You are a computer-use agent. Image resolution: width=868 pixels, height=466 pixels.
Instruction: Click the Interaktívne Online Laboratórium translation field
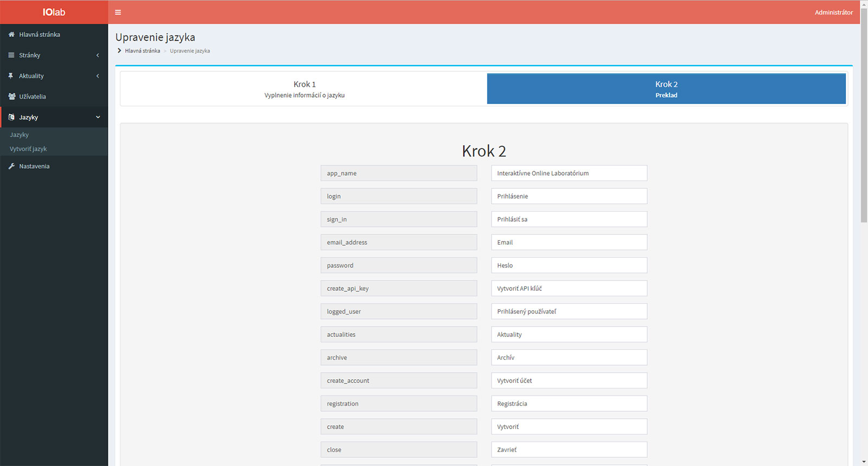(x=569, y=173)
